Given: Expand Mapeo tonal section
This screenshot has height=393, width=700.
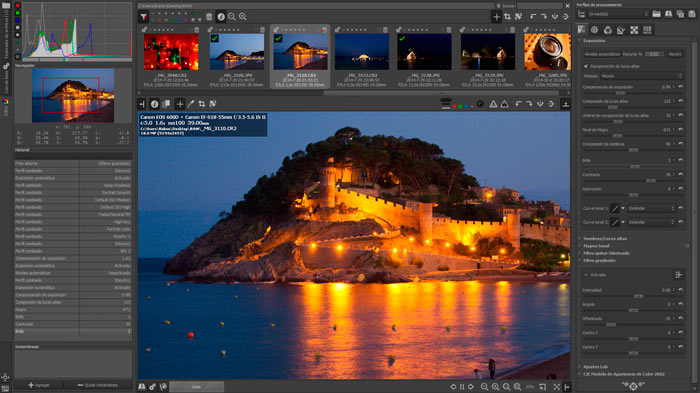Looking at the screenshot, I should 596,246.
